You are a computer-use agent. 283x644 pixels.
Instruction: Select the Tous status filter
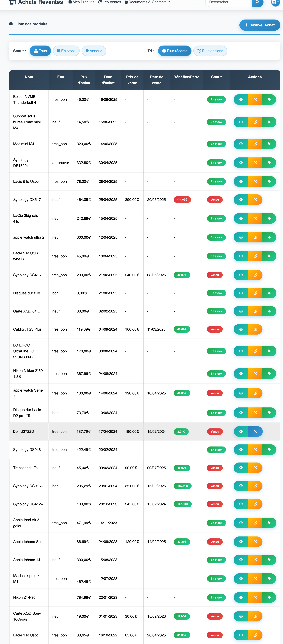(40, 51)
